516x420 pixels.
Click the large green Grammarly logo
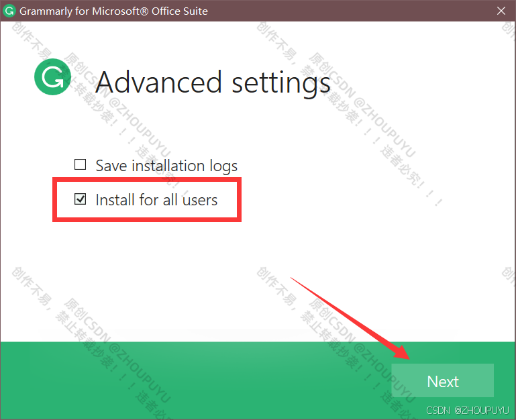pyautogui.click(x=52, y=77)
